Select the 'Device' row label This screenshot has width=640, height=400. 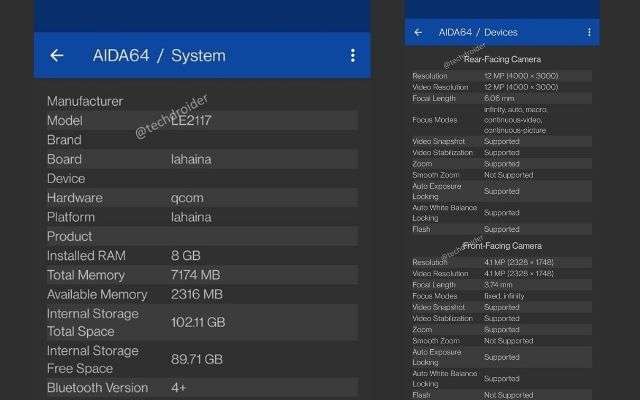(66, 178)
